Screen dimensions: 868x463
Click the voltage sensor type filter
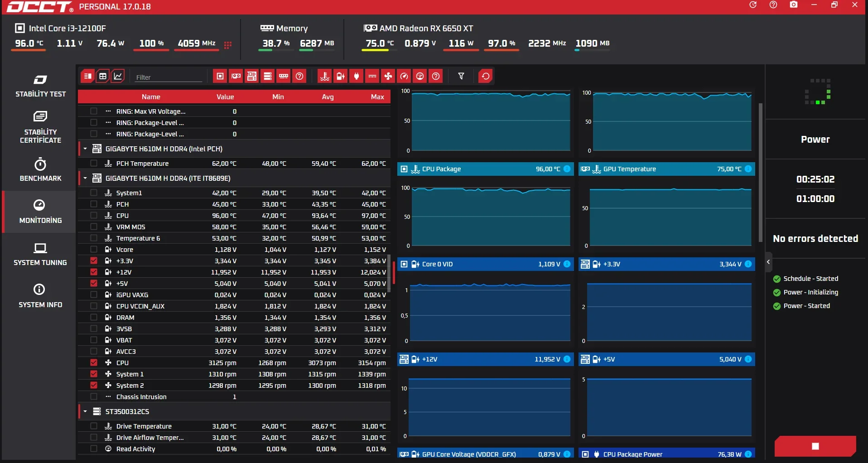point(341,76)
